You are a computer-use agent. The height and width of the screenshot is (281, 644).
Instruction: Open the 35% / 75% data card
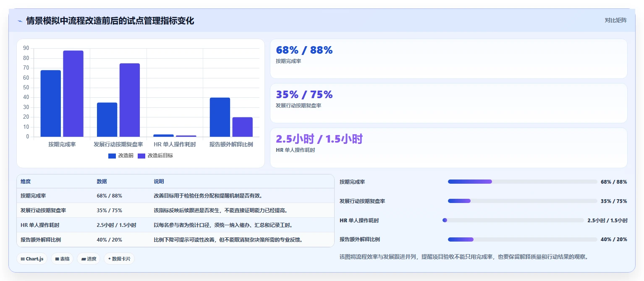[x=448, y=103]
